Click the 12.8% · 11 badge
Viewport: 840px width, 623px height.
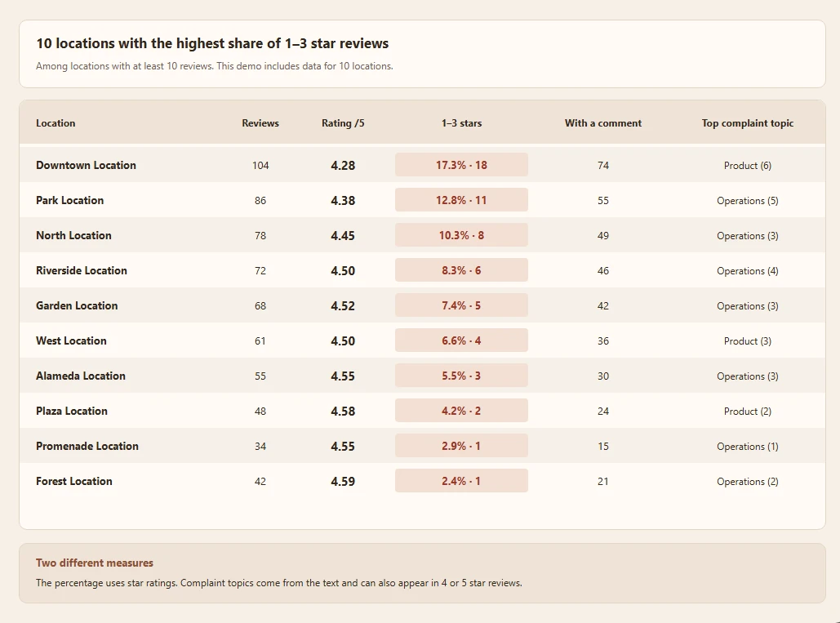(461, 200)
